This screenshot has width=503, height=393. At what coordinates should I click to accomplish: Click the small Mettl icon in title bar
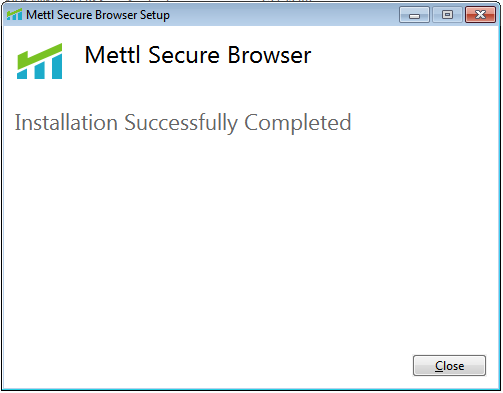click(14, 15)
